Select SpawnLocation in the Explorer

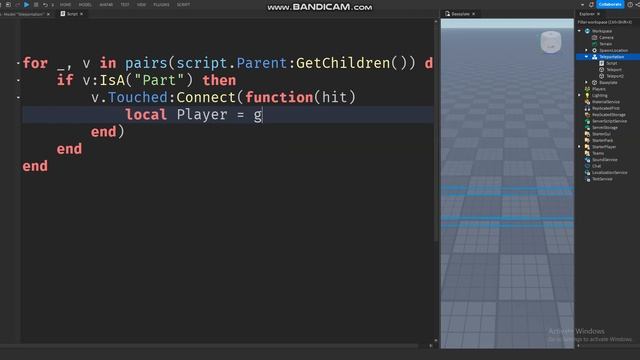point(613,50)
